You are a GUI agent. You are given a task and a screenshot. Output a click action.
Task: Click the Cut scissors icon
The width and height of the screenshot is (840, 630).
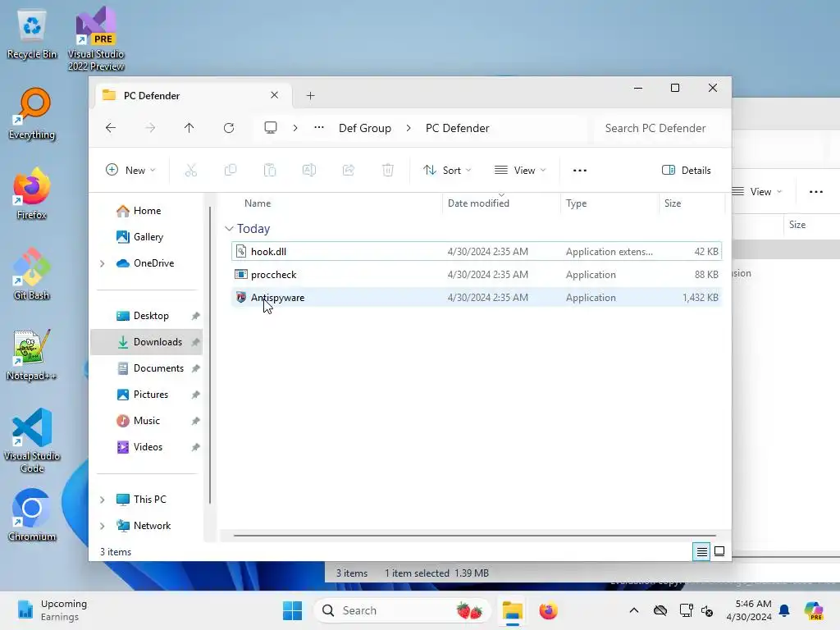pyautogui.click(x=190, y=171)
